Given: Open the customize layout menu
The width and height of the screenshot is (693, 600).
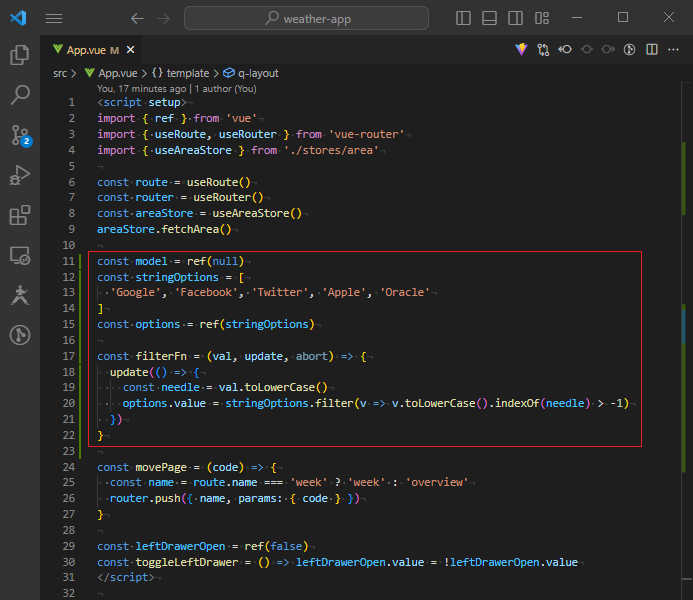Looking at the screenshot, I should coord(542,18).
